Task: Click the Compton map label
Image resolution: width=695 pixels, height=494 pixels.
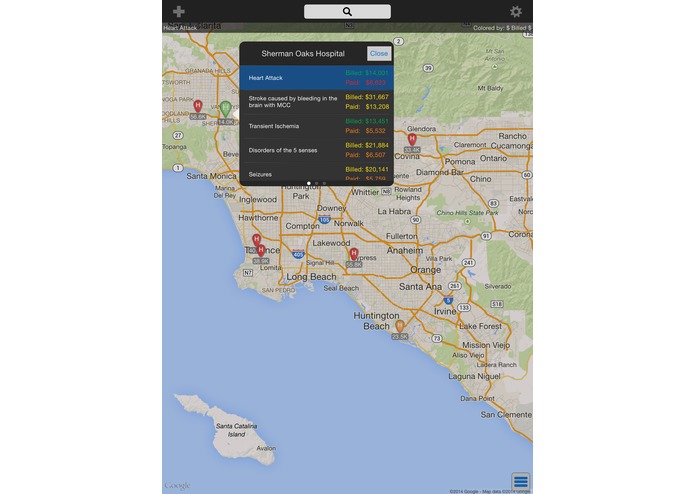Action: 302,226
